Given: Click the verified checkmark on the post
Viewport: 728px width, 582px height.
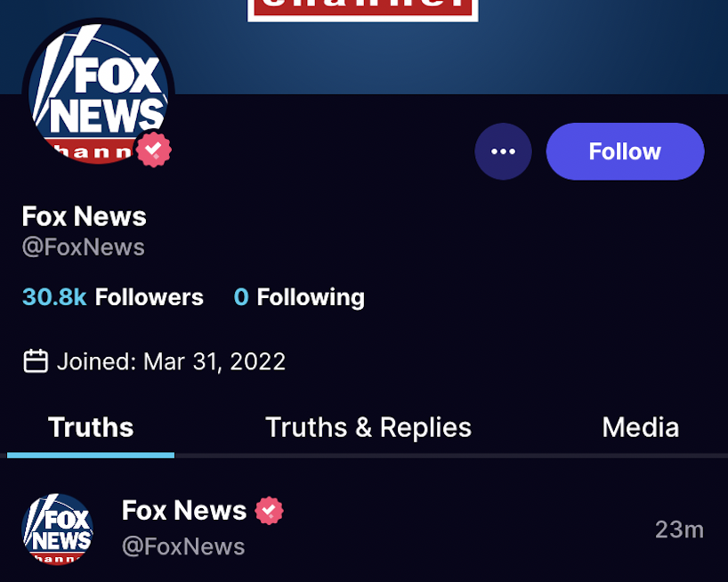Looking at the screenshot, I should tap(269, 510).
